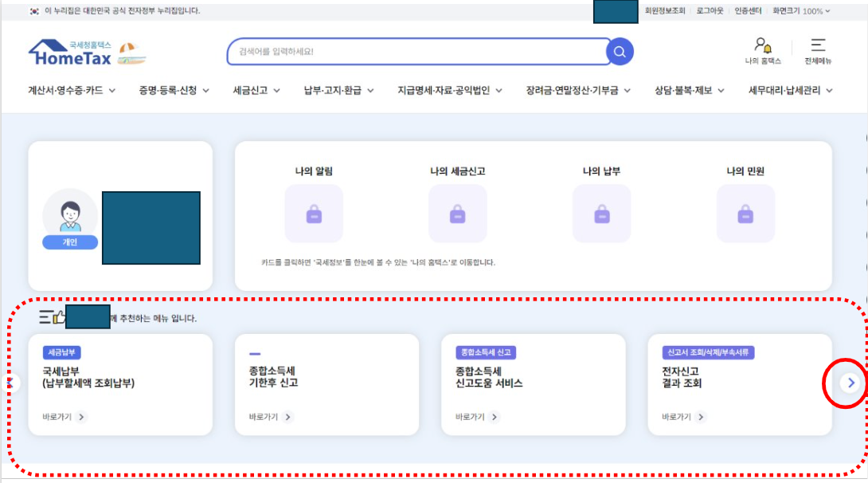The height and width of the screenshot is (483, 868).
Task: Open the 나의 세금신고 lock card
Action: (457, 213)
